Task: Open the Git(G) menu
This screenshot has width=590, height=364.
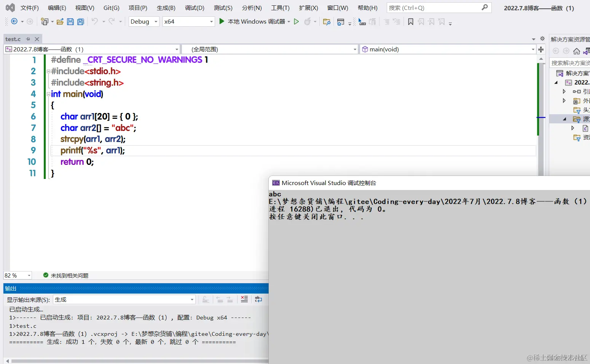Action: point(112,8)
